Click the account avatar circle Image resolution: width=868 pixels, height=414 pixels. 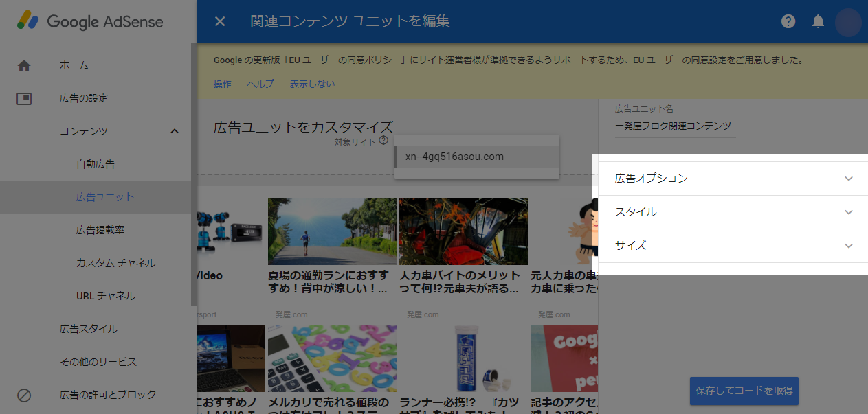[847, 23]
